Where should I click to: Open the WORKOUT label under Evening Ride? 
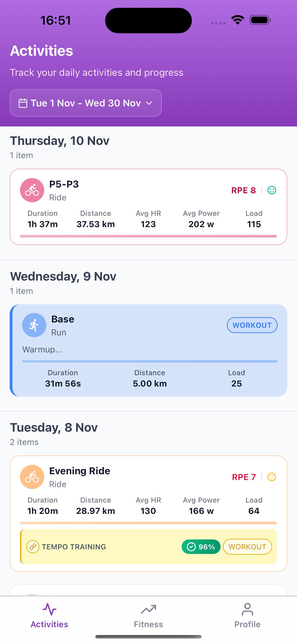click(x=247, y=547)
